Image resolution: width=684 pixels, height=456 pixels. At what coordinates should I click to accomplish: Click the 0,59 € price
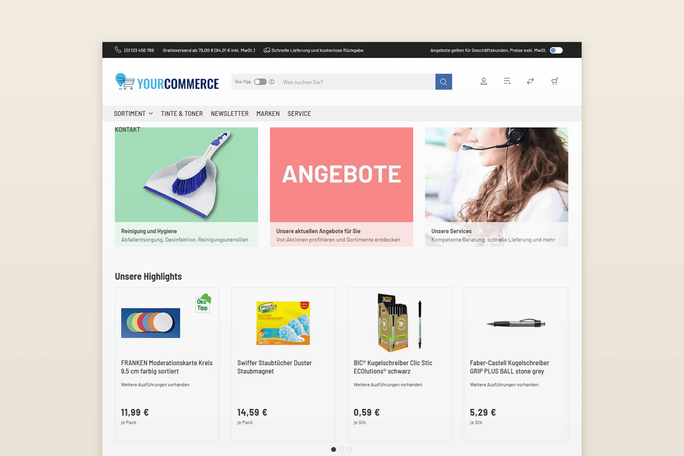click(x=366, y=412)
